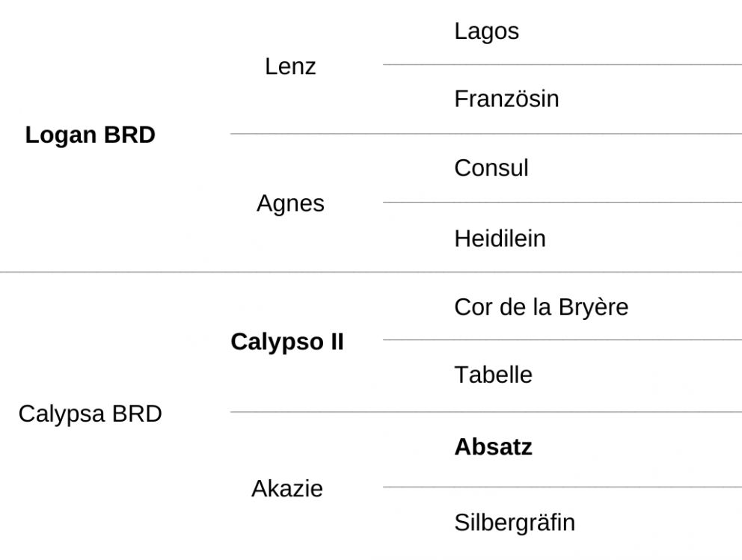Select the Tabelle entry
This screenshot has width=742, height=560.
(493, 375)
